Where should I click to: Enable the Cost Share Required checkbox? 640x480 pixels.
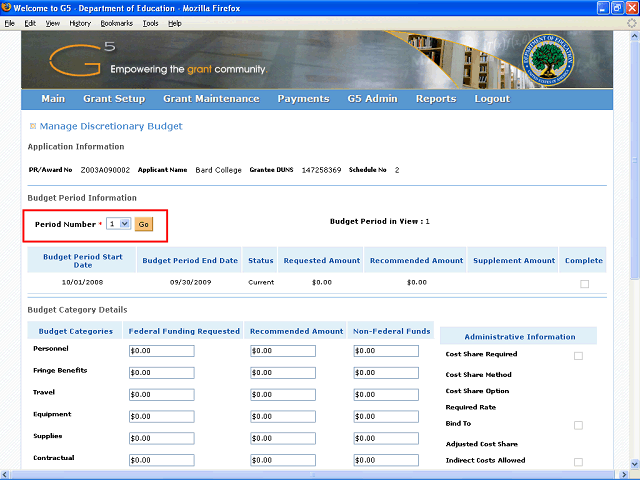578,355
